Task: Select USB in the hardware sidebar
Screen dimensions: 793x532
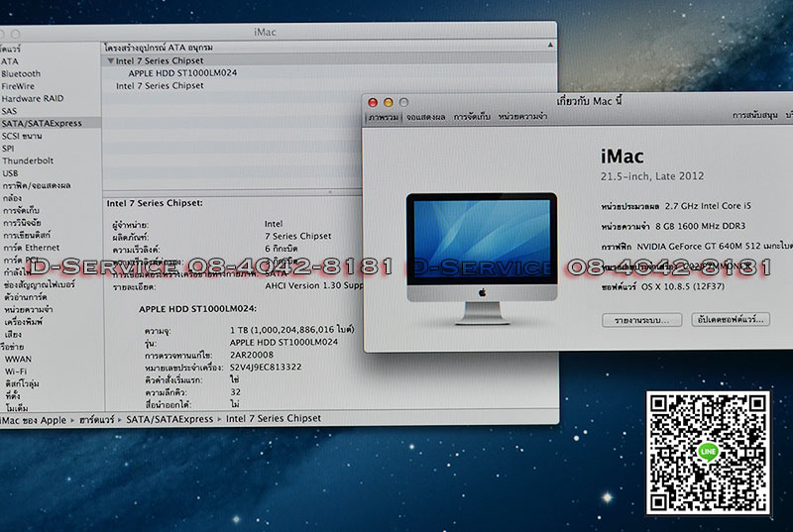Action: tap(10, 173)
